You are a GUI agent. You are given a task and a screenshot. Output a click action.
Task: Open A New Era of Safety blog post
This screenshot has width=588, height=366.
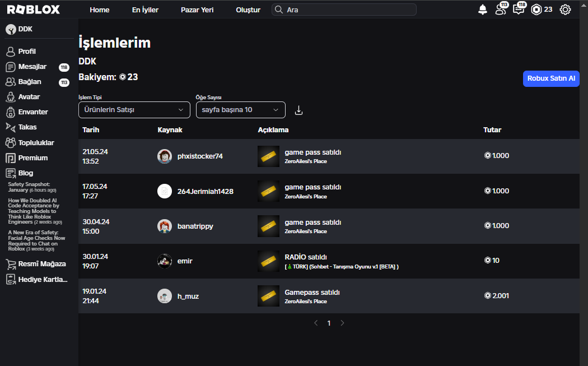tap(36, 240)
